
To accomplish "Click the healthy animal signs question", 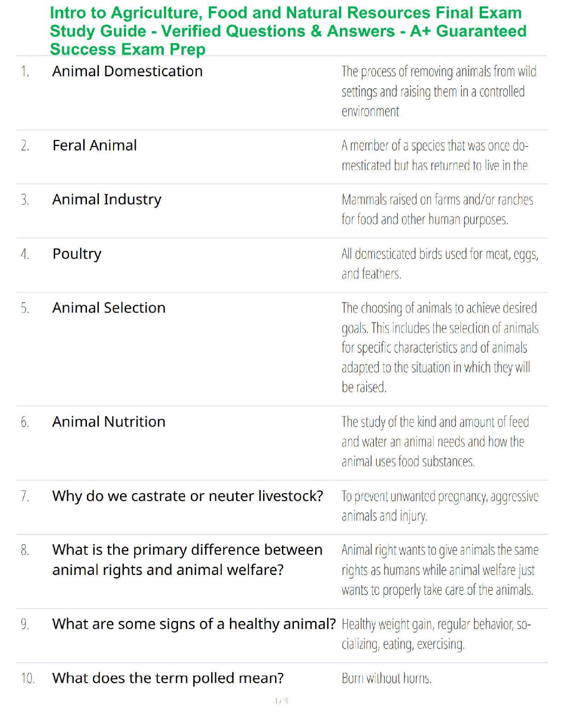I will point(194,624).
